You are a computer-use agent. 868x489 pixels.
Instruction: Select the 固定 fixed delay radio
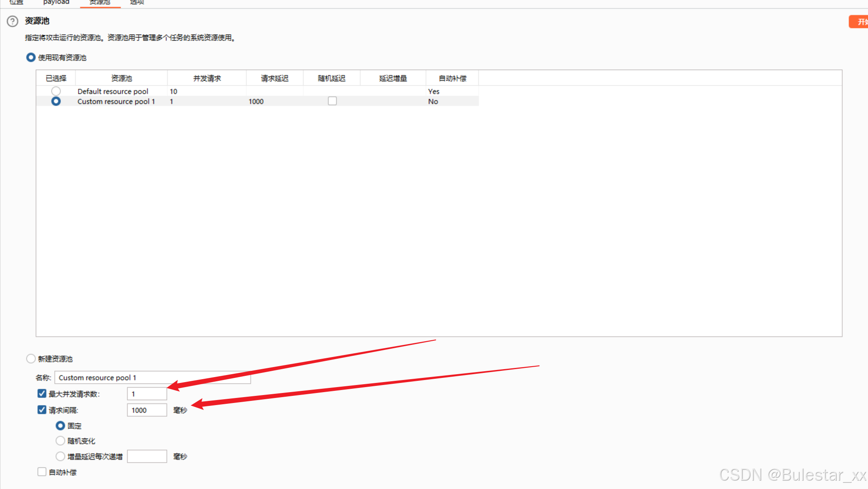pos(61,426)
